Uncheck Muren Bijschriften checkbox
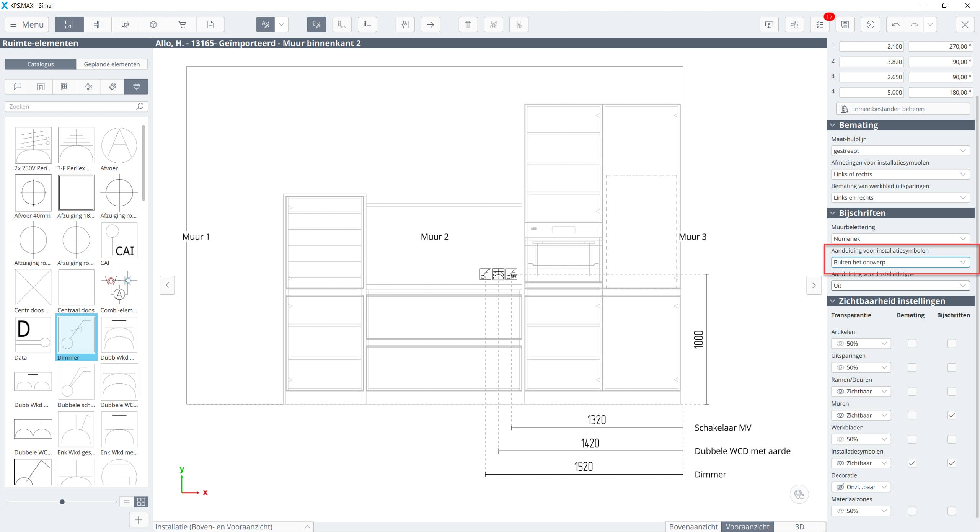980x532 pixels. [x=951, y=415]
